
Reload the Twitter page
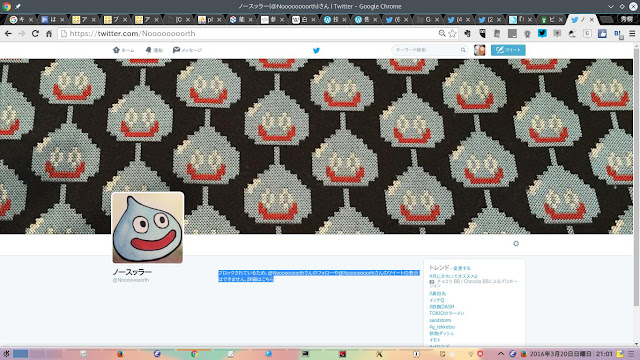point(36,33)
